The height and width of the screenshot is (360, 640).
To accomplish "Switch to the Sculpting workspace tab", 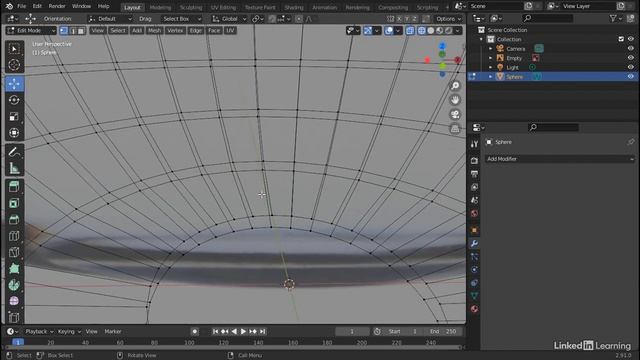I will (191, 7).
